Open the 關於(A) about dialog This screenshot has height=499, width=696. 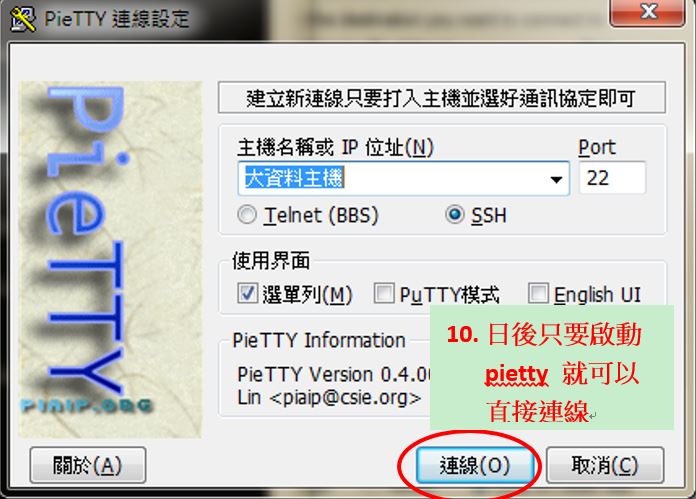point(88,465)
